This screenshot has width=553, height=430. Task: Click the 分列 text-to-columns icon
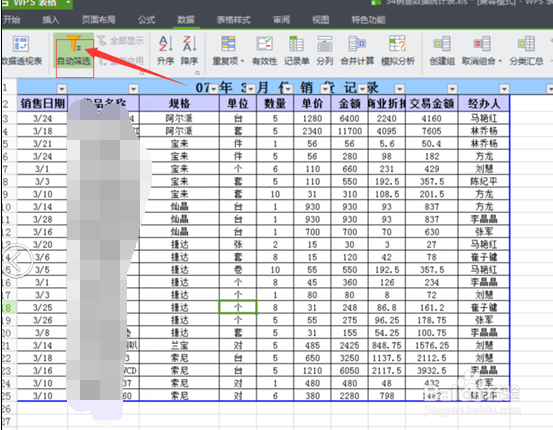(324, 44)
